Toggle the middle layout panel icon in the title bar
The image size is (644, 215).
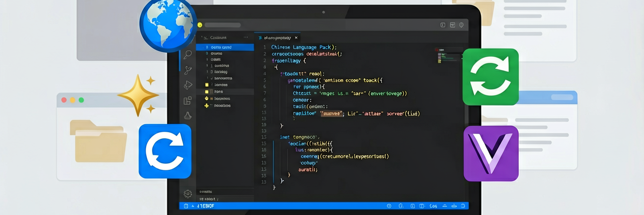tap(452, 25)
